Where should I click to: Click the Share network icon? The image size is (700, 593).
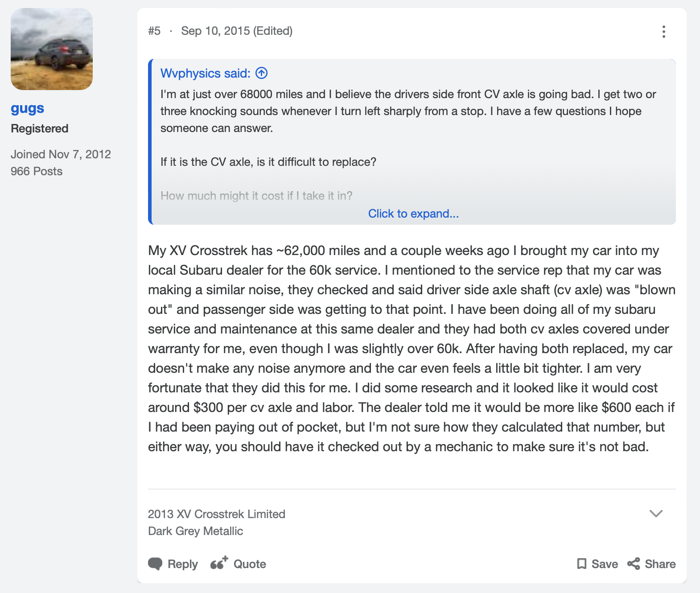pos(634,564)
